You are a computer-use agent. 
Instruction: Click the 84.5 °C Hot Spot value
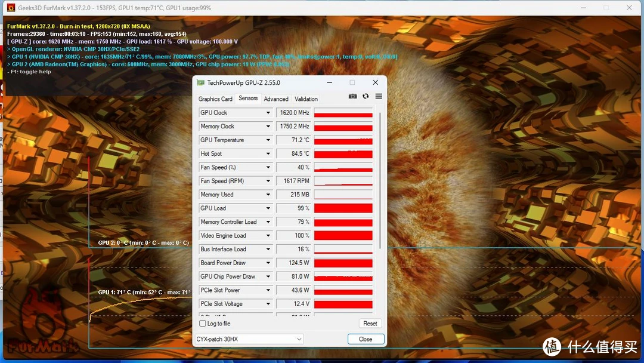click(x=293, y=154)
